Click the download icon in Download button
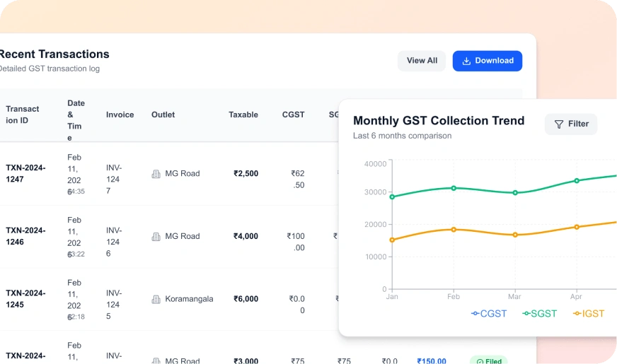Image resolution: width=617 pixels, height=364 pixels. [x=466, y=61]
